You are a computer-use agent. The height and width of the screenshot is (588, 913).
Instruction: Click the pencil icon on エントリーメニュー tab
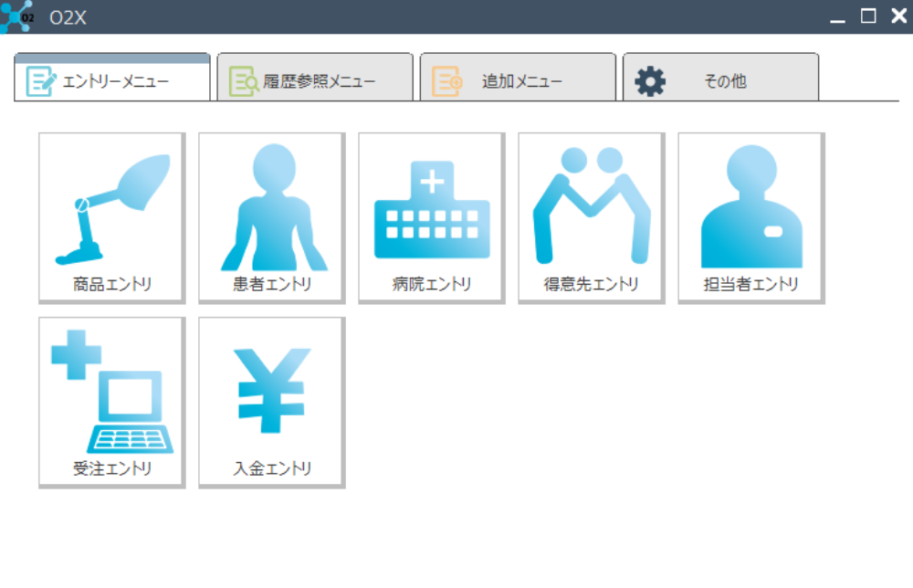[37, 78]
